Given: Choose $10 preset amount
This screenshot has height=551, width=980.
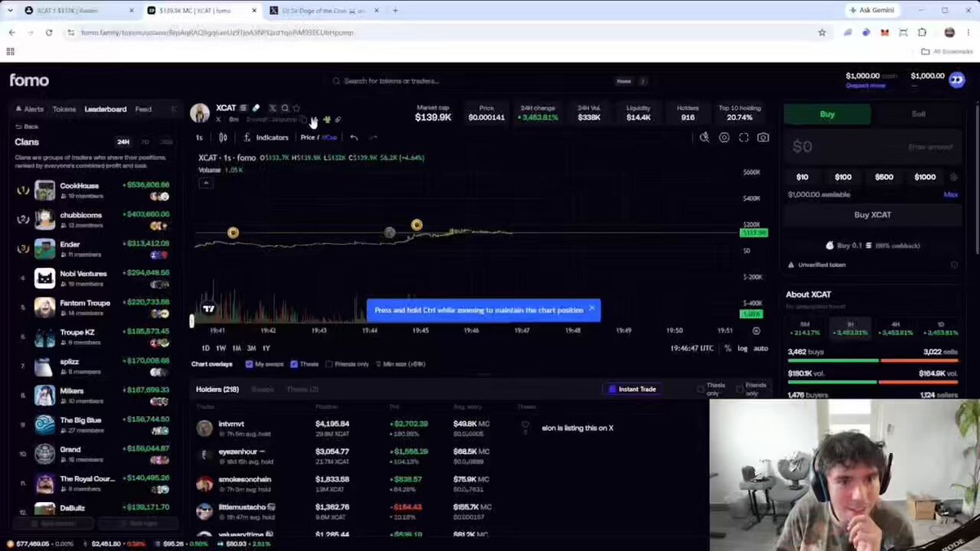Looking at the screenshot, I should click(802, 177).
